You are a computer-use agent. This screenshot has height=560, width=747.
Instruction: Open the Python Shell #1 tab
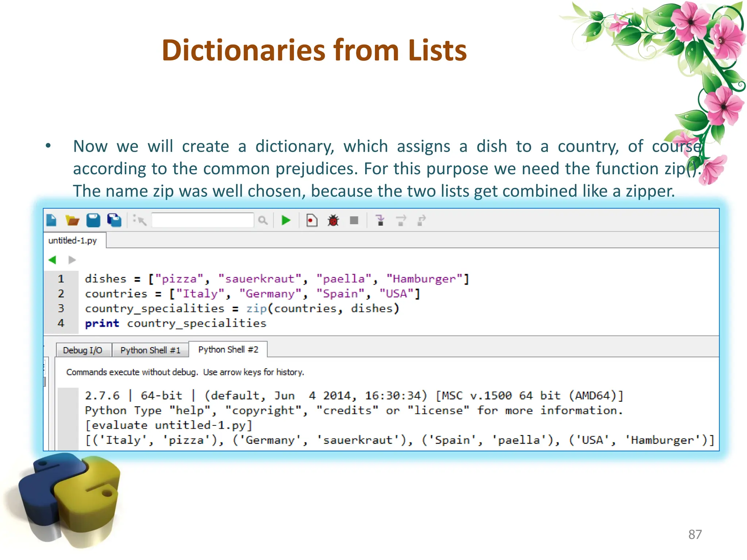[150, 350]
